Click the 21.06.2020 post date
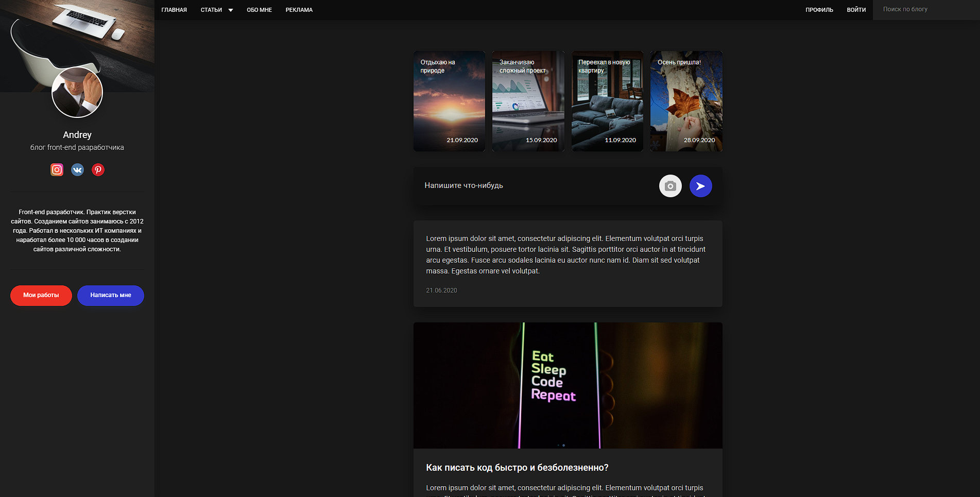Image resolution: width=980 pixels, height=497 pixels. pos(441,290)
